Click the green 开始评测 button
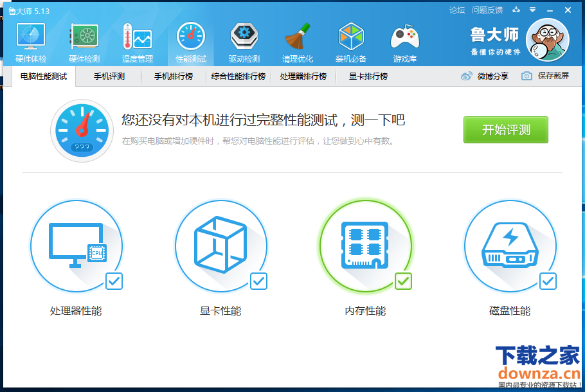 (506, 130)
